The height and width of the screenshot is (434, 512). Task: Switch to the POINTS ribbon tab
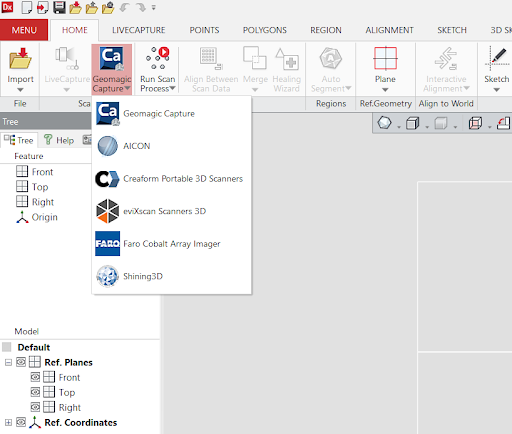(x=204, y=30)
